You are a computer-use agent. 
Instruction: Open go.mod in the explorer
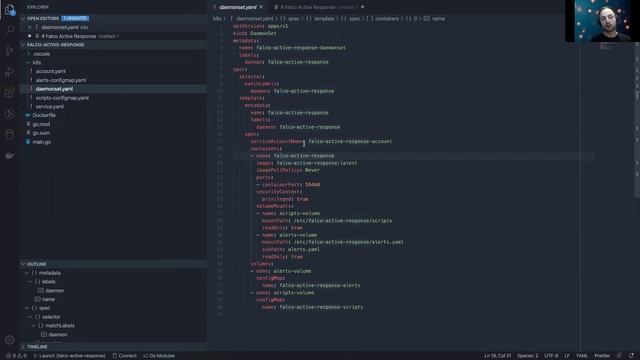[x=41, y=124]
